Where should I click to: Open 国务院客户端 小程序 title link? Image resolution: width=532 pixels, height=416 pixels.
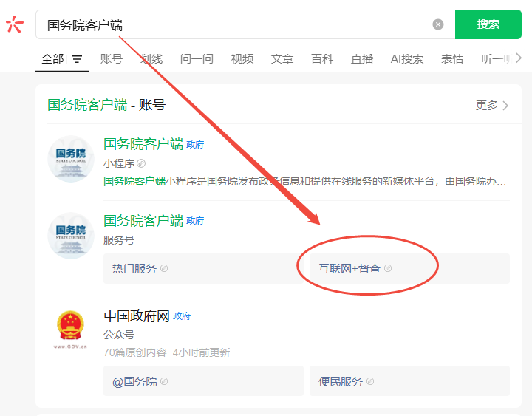[x=143, y=144]
